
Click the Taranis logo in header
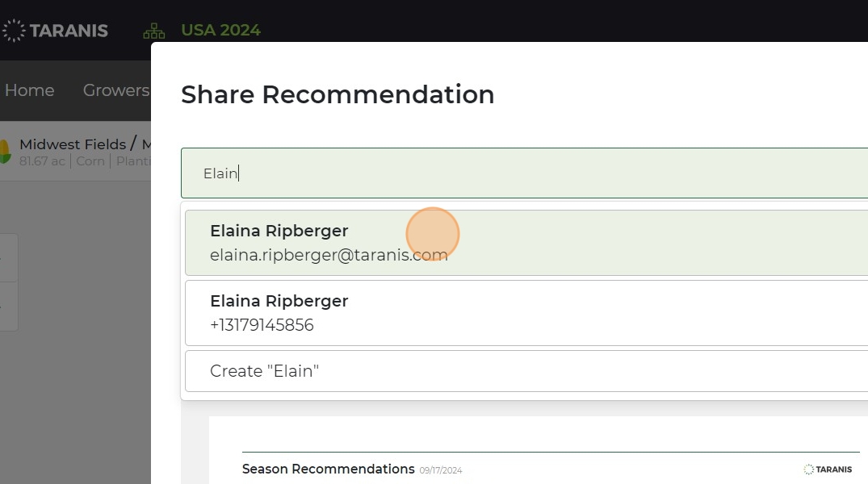tap(55, 31)
